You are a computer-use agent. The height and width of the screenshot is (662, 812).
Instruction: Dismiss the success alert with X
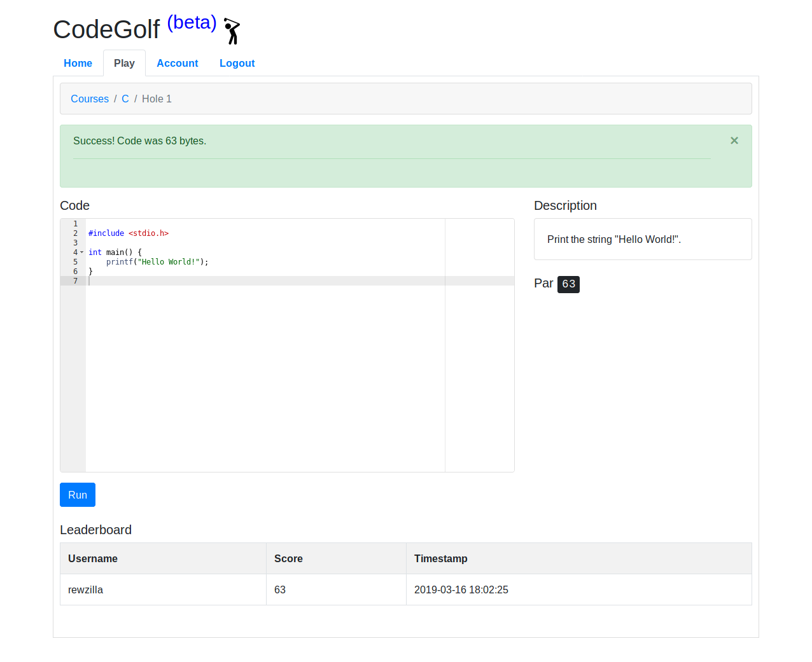734,141
